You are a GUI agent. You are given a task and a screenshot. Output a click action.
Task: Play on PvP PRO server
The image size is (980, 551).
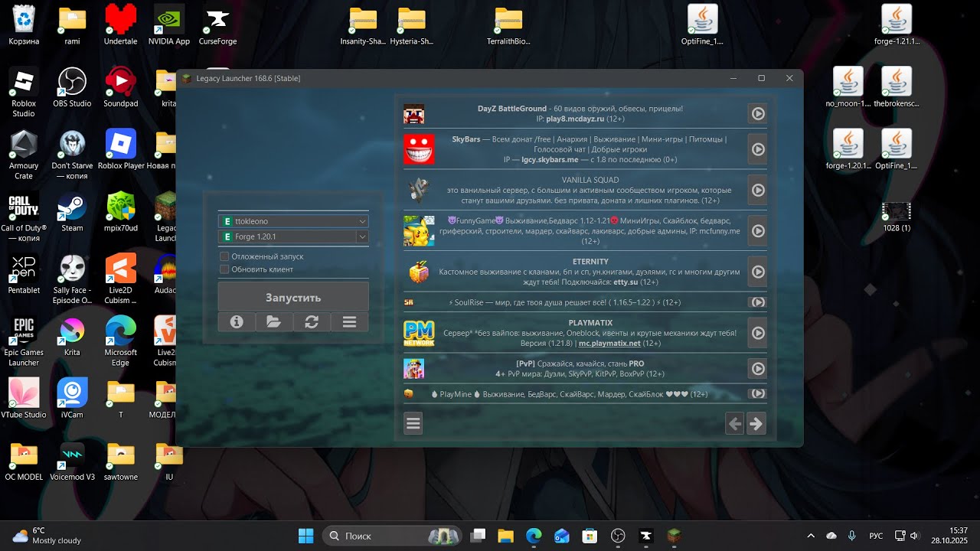pyautogui.click(x=757, y=368)
